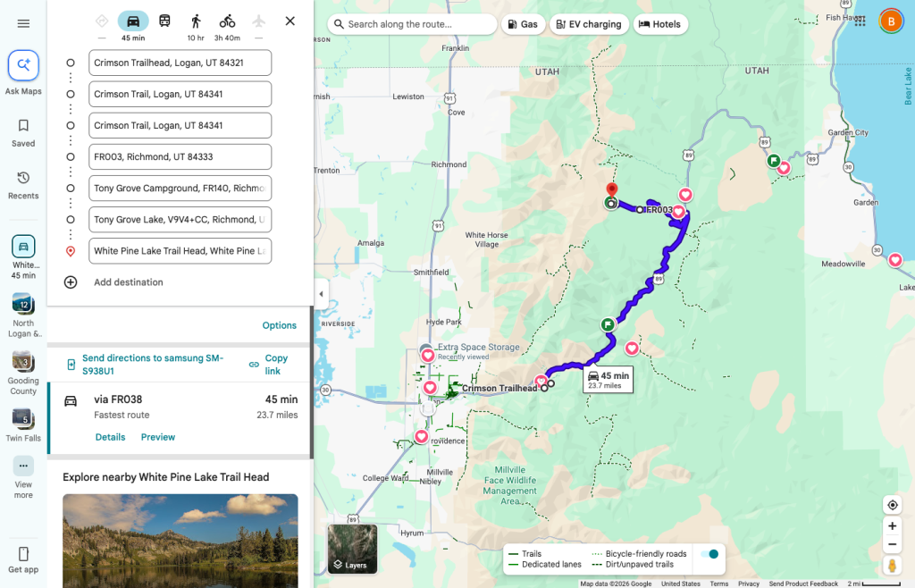Screen dimensions: 915x588
Task: Edit FR003, Richmond stop field
Action: click(x=180, y=156)
